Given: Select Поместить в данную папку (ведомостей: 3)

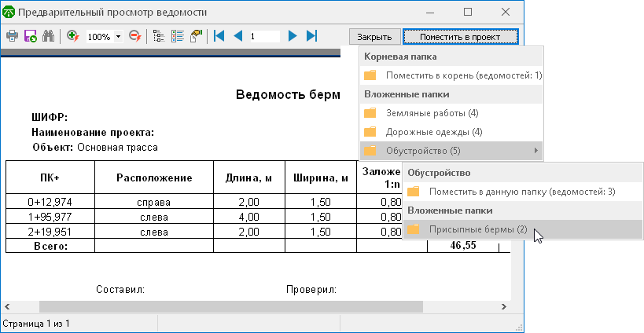Looking at the screenshot, I should [523, 192].
